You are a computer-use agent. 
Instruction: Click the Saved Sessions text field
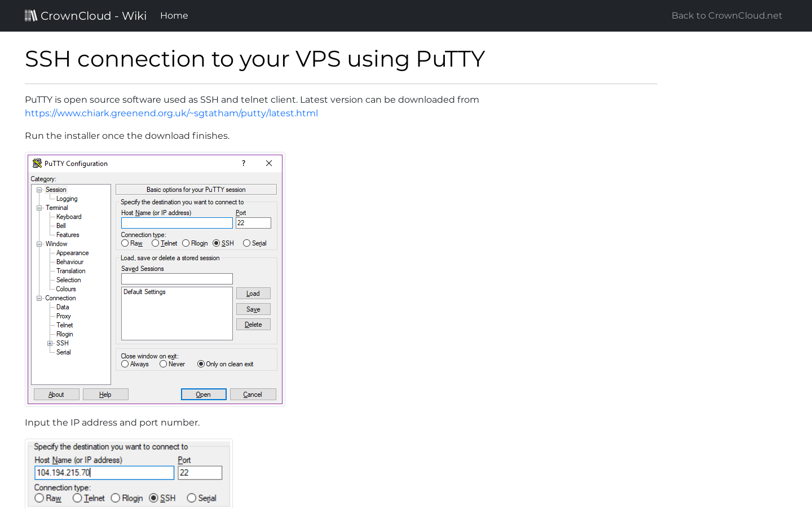pos(177,279)
